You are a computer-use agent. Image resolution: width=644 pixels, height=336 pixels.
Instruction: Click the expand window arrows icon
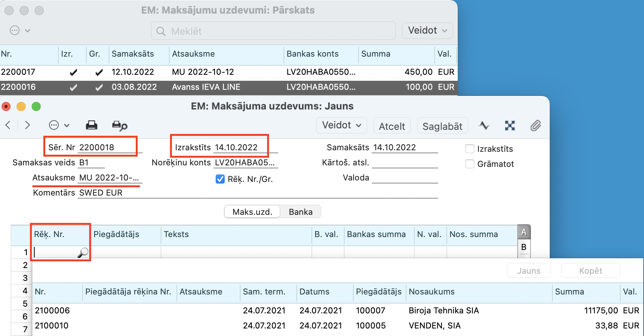point(510,126)
